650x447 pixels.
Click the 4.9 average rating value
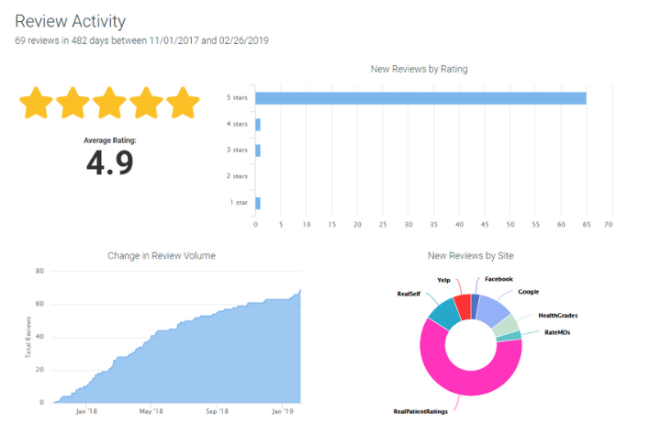[x=109, y=163]
